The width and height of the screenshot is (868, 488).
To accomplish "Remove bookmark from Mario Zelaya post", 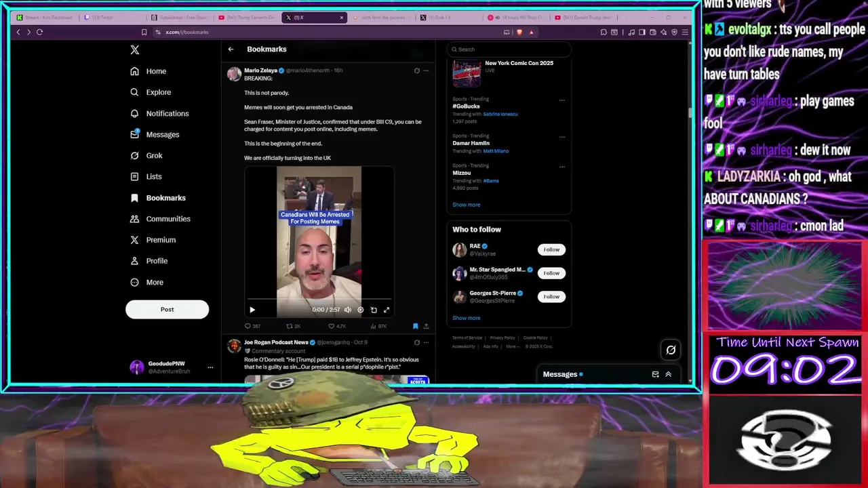I will coord(415,326).
